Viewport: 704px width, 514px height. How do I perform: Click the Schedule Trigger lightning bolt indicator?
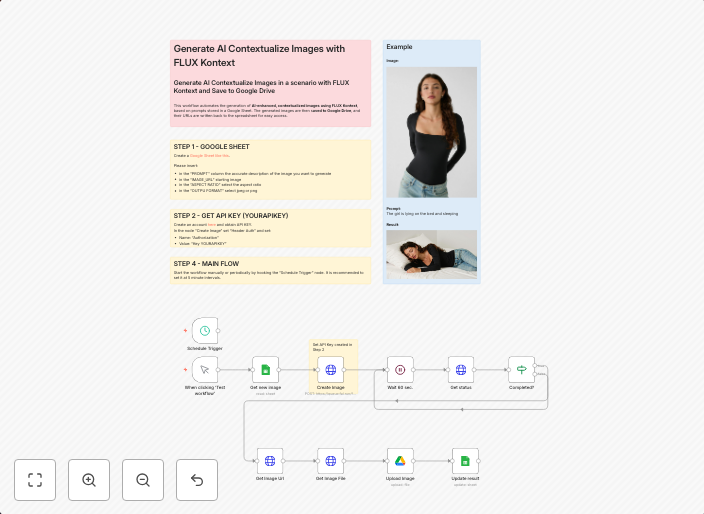click(185, 330)
